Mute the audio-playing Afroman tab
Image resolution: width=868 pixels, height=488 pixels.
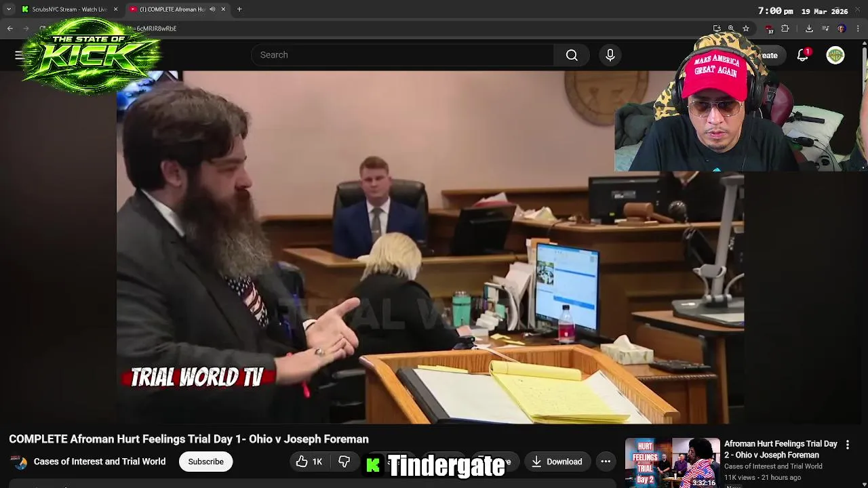click(x=212, y=9)
